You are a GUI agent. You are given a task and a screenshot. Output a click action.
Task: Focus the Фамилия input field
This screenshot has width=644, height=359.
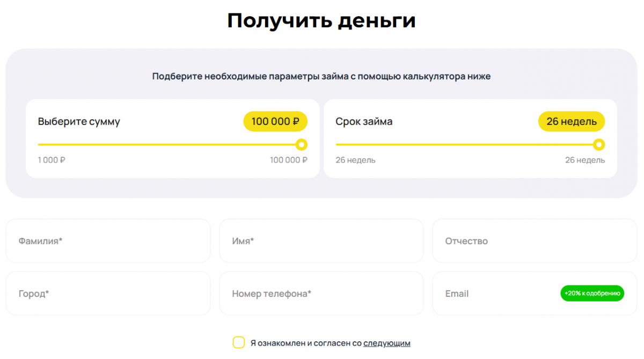(108, 241)
